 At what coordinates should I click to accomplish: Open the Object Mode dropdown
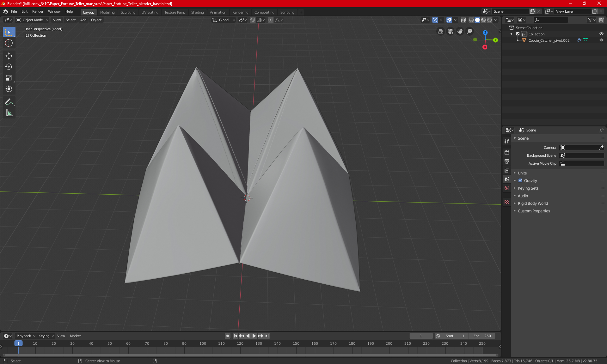pos(32,20)
